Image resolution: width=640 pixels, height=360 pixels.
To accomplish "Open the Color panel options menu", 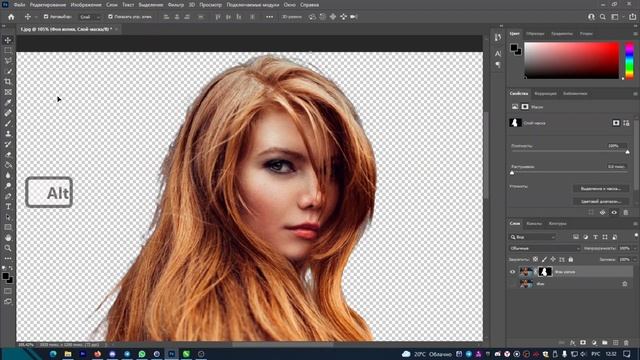I will [x=635, y=34].
